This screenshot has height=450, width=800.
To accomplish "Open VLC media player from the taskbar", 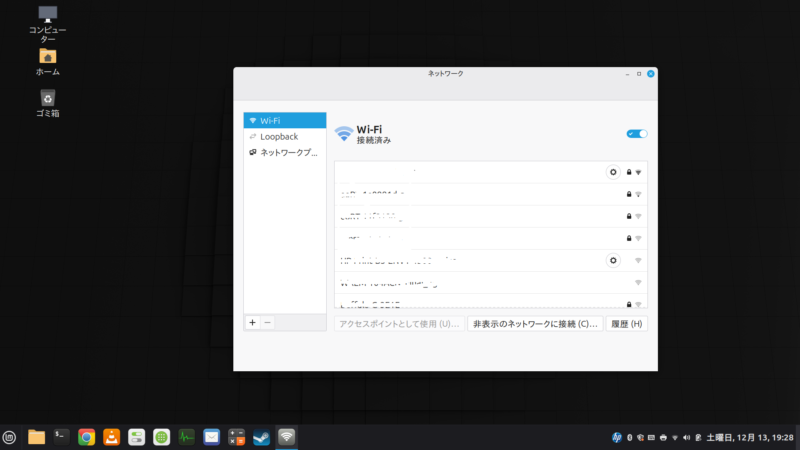I will pos(112,437).
